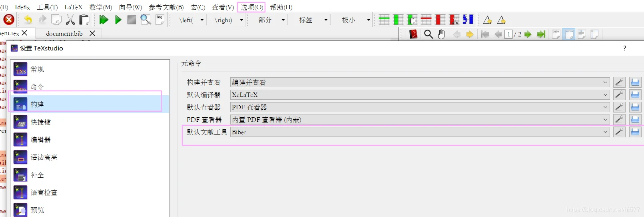
Task: Switch to the document.bib tab
Action: (64, 34)
